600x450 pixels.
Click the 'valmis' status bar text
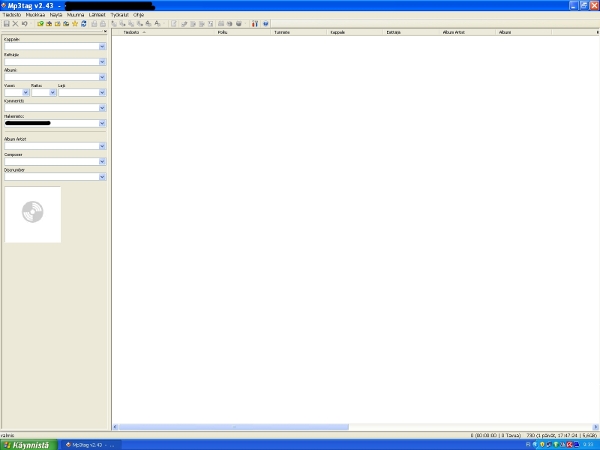[7, 435]
